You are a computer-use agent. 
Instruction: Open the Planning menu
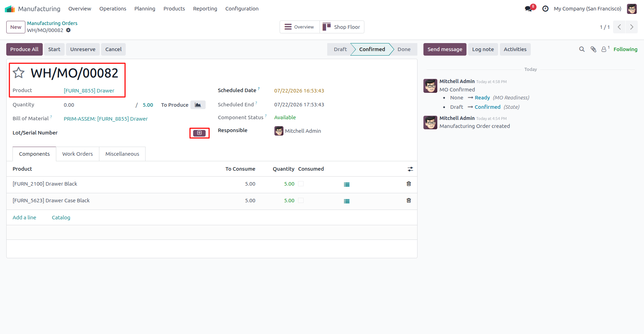pyautogui.click(x=145, y=9)
